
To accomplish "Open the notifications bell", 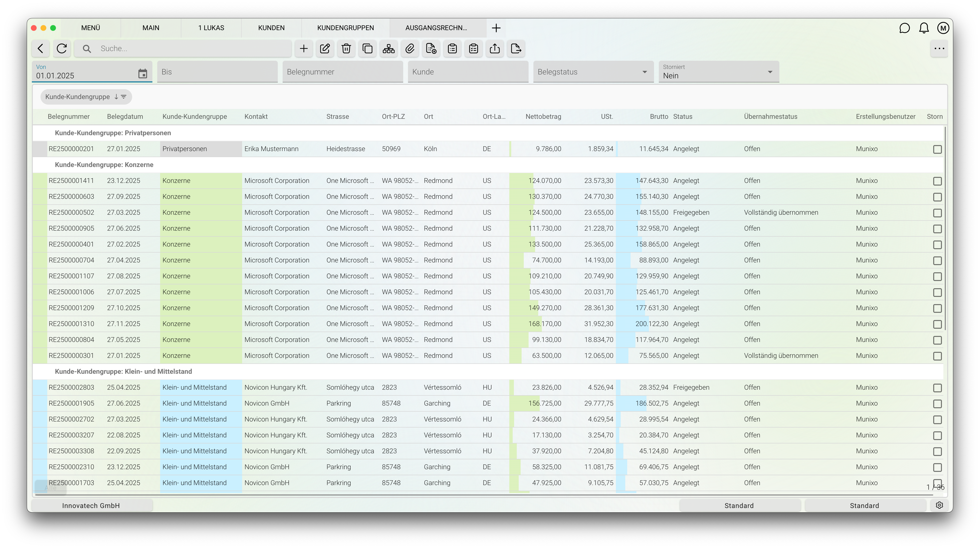I will pos(924,28).
